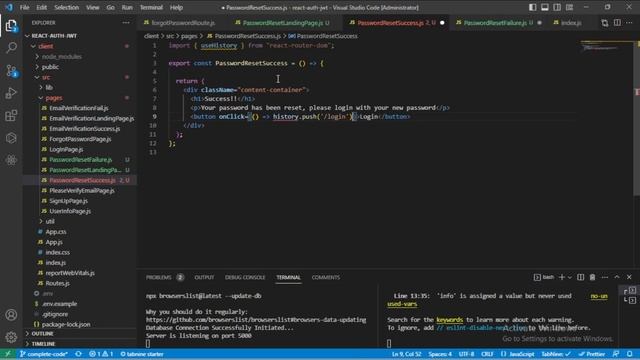Click the Explorer more actions ellipsis
This screenshot has height=360, width=640.
tap(126, 23)
